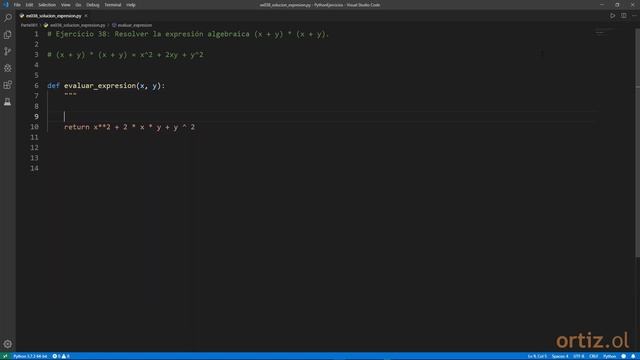
Task: Click line number 10 in the gutter
Action: tap(34, 127)
